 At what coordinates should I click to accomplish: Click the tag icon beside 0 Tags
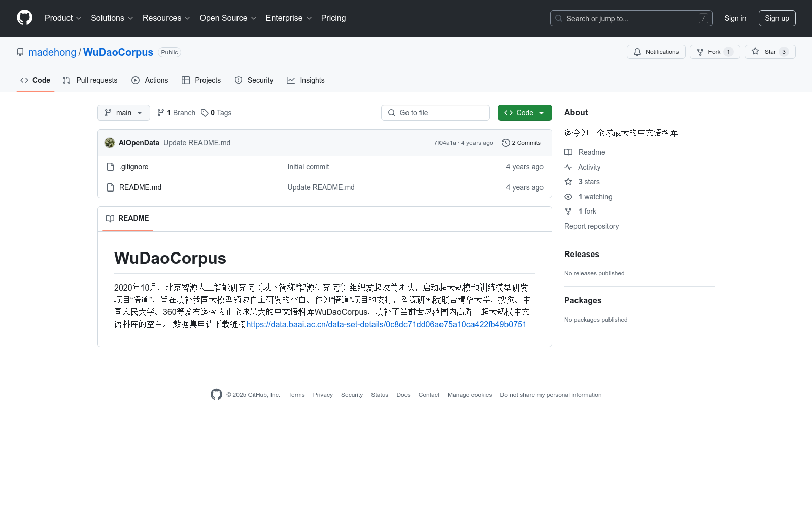pos(205,113)
